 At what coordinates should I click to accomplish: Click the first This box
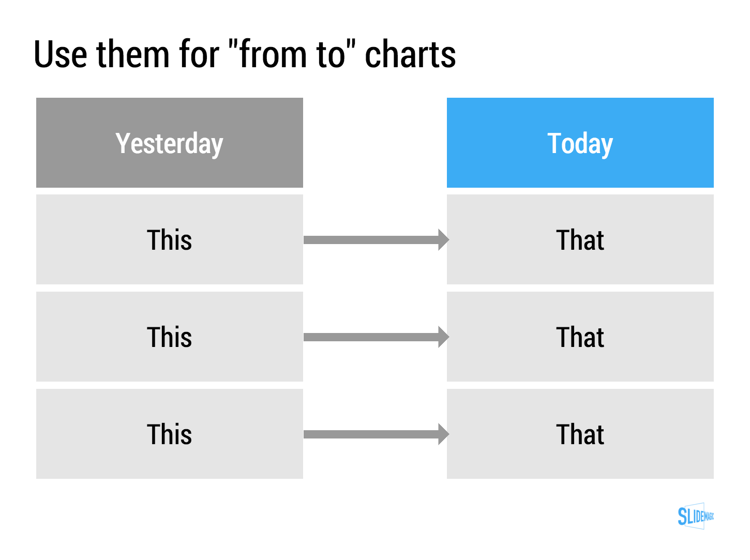(170, 239)
